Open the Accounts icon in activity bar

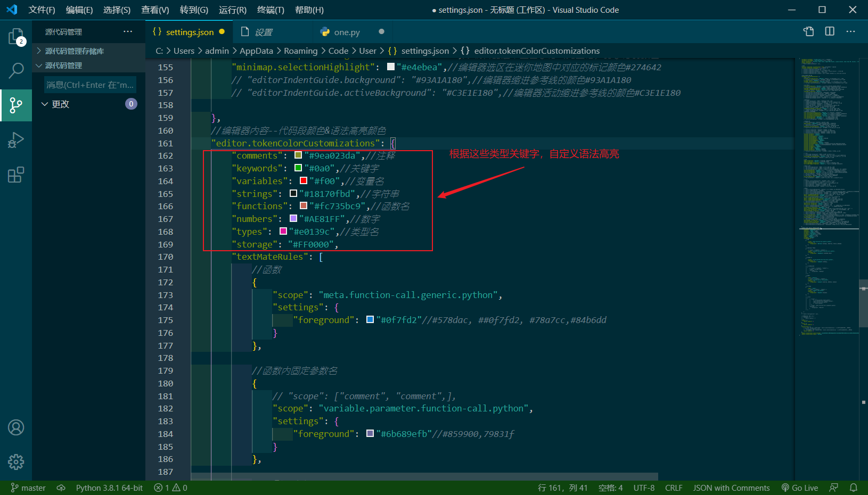[x=16, y=427]
